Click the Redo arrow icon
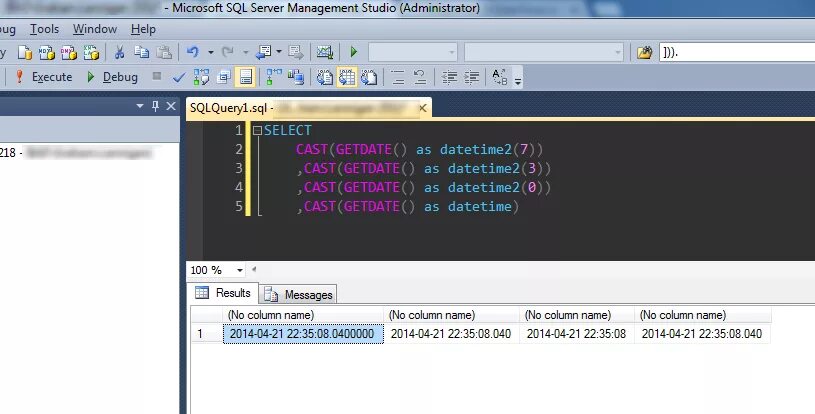Screen dimensions: 815x414 228,52
